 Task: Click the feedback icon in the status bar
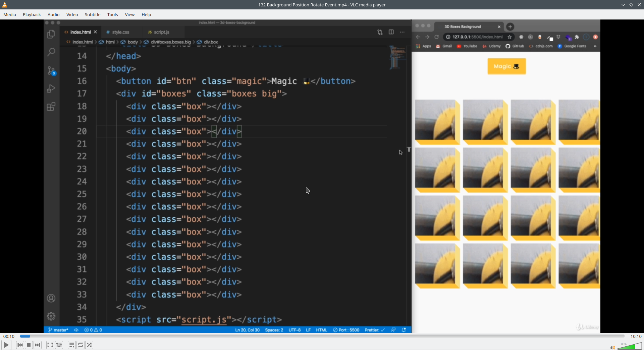coord(393,330)
